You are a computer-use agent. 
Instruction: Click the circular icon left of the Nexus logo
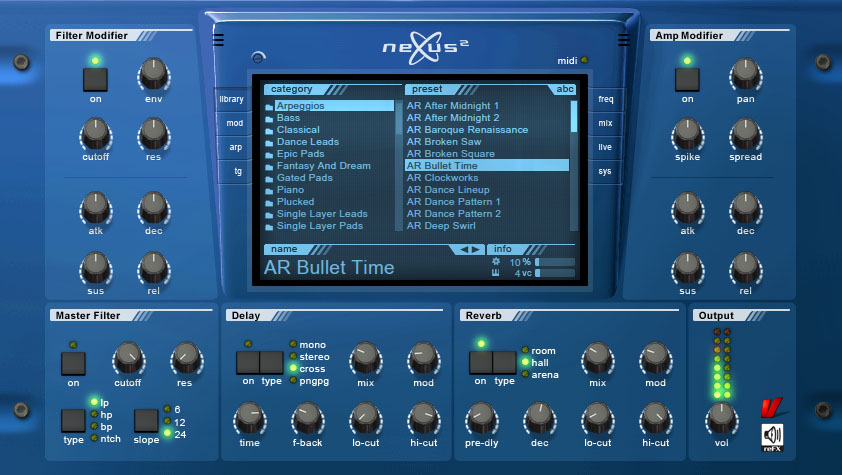click(258, 58)
